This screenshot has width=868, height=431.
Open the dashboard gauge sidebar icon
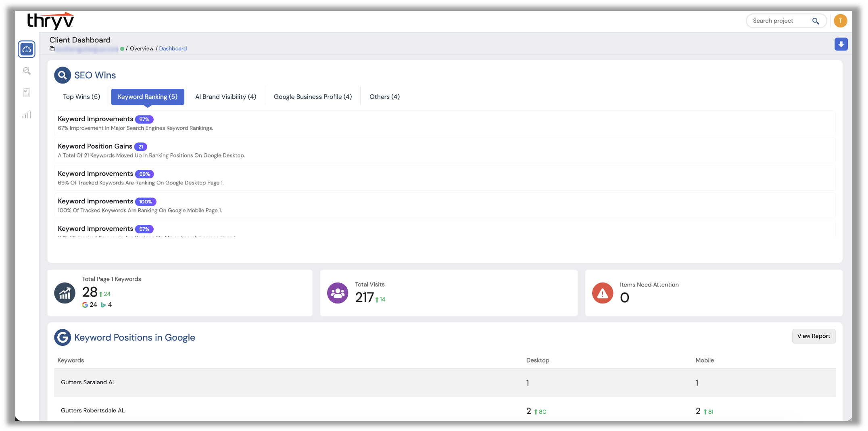tap(27, 49)
